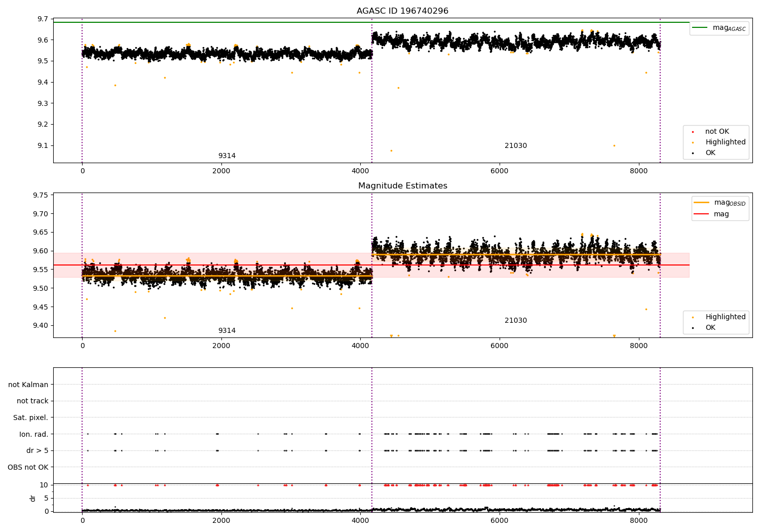Click obsid label '21030' in the Magnitude Estimates plot
The height and width of the screenshot is (532, 760).
point(516,321)
